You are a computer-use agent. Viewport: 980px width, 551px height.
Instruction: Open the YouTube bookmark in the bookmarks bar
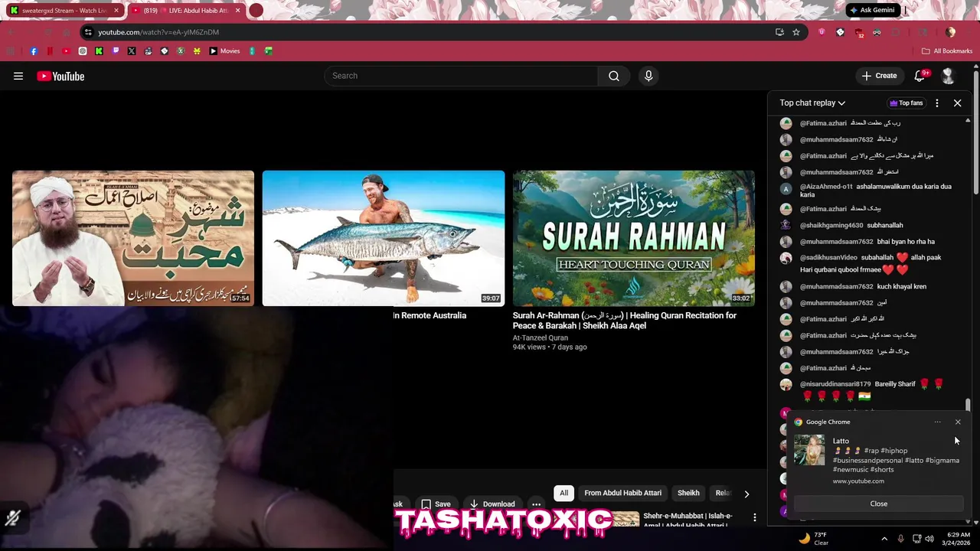pos(66,51)
